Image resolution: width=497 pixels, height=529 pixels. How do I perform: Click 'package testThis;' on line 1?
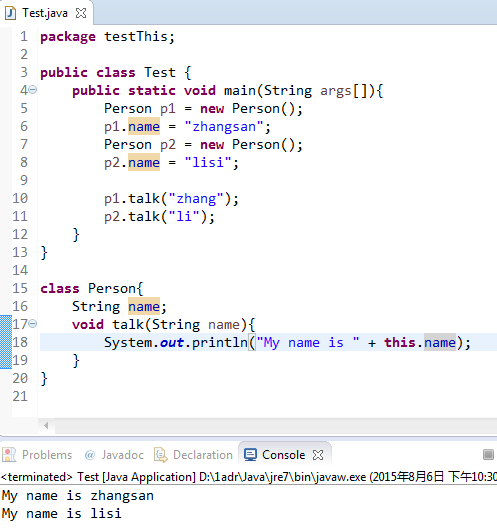108,37
